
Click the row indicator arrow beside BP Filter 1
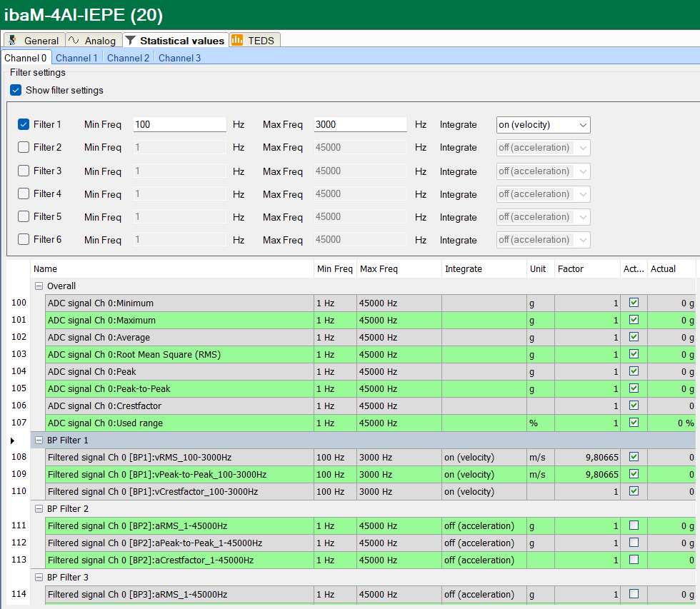(x=13, y=441)
